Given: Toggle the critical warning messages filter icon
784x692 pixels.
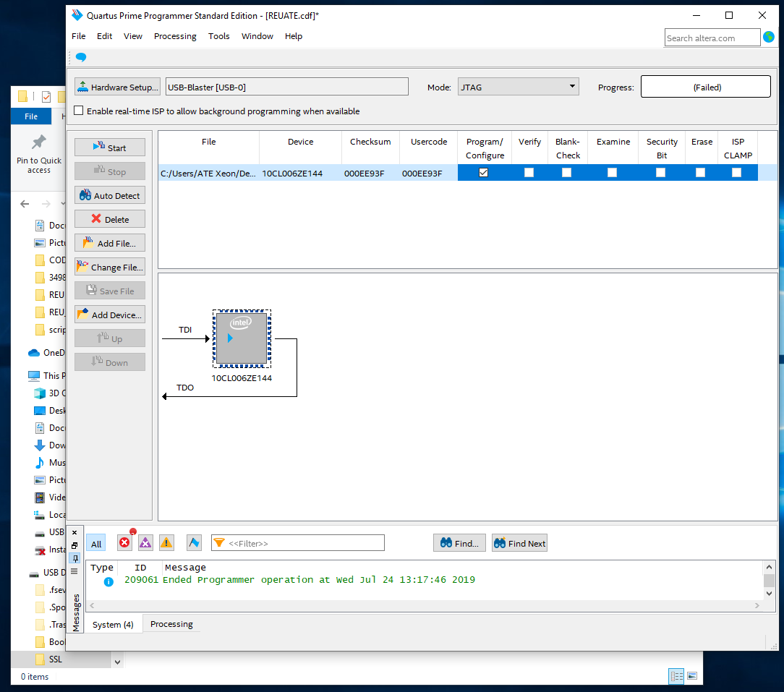Looking at the screenshot, I should click(145, 542).
